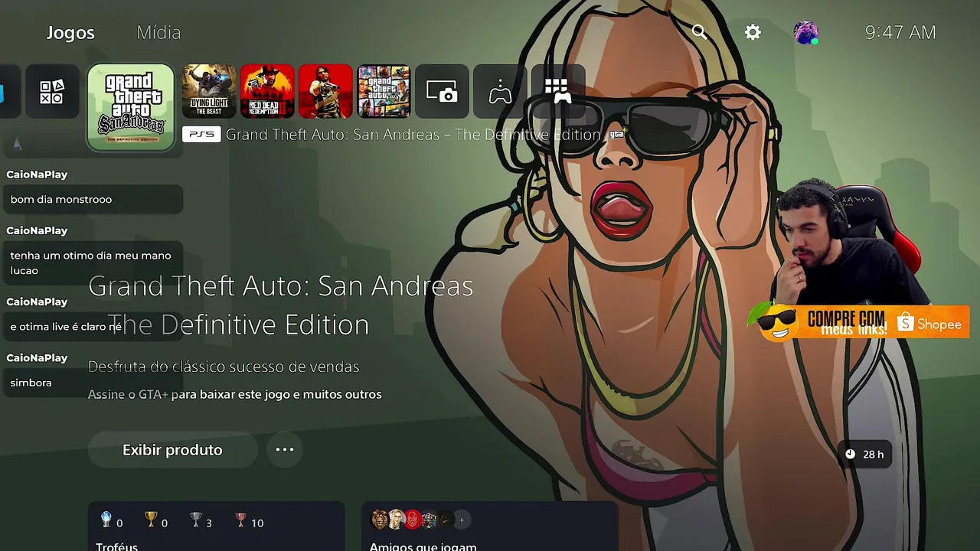The height and width of the screenshot is (551, 980).
Task: Select GTA San Andreas Definitive Edition tile
Action: coord(131,107)
